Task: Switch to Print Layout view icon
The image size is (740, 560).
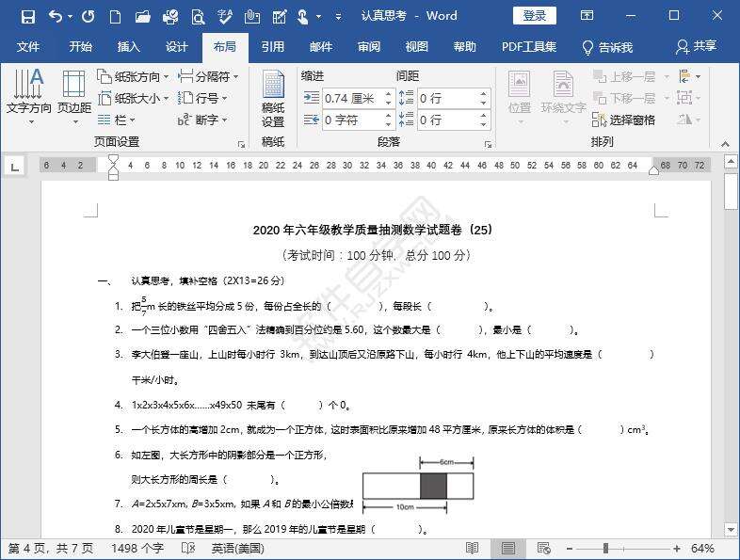Action: point(507,548)
